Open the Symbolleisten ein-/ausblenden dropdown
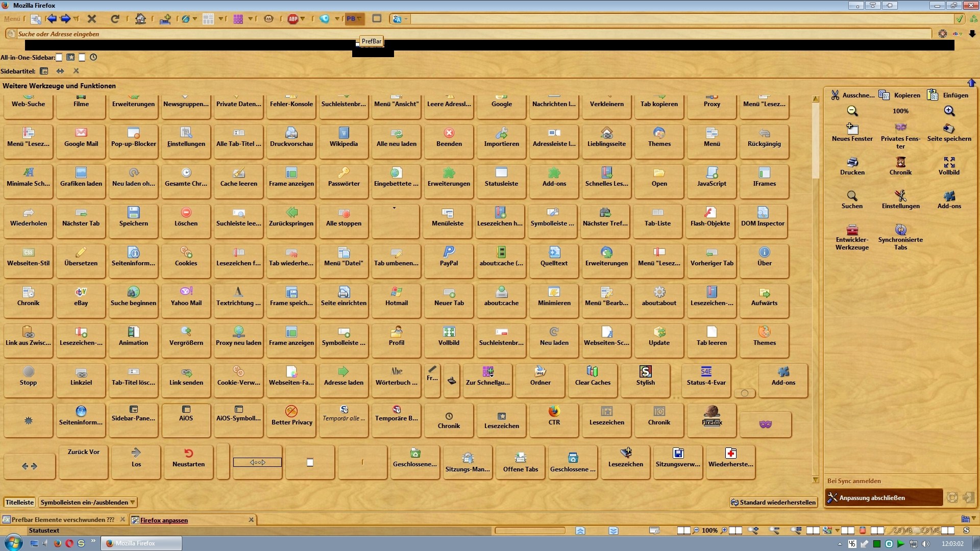This screenshot has height=551, width=980. click(x=88, y=503)
